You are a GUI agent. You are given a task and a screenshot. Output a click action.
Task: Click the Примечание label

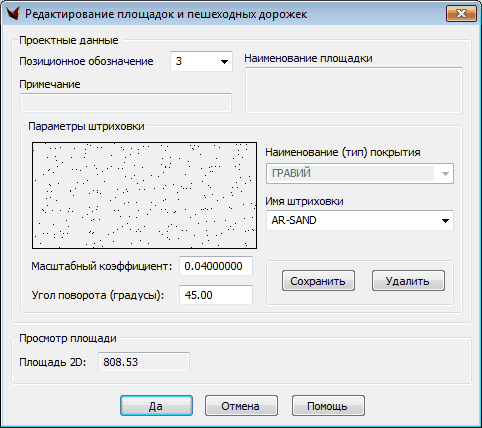tap(50, 84)
